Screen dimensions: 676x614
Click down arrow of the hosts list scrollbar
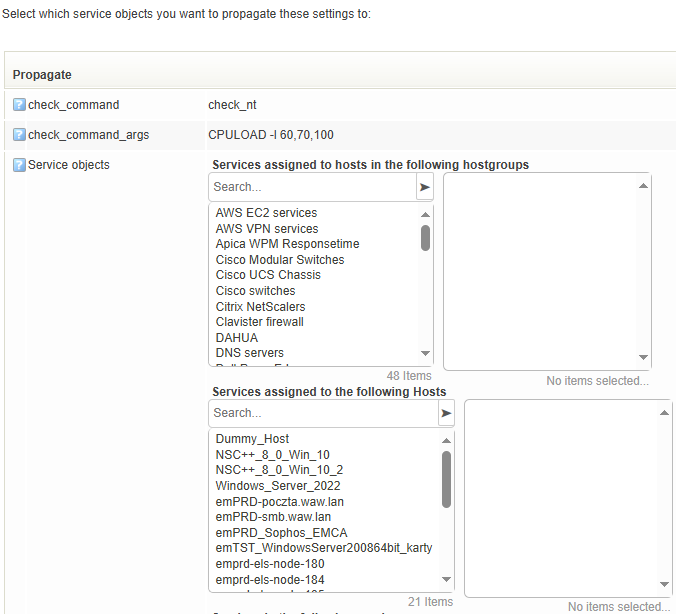(x=446, y=581)
